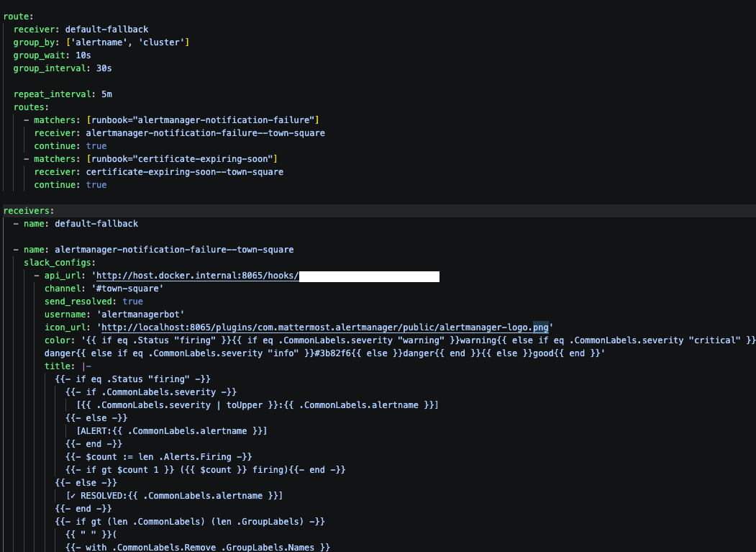Image resolution: width=756 pixels, height=552 pixels.
Task: Click the '{{- else -}}' line above [ALERT
Action: click(96, 418)
